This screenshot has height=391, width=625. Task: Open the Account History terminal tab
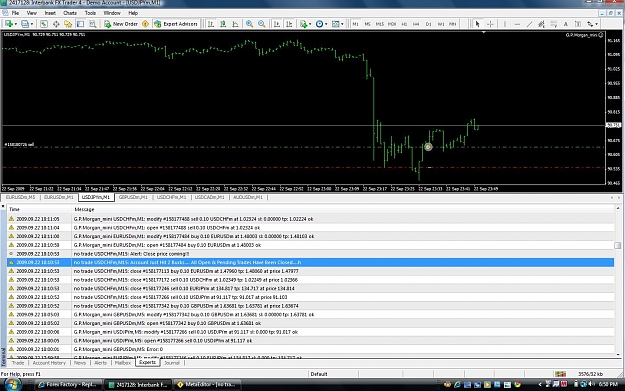49,363
